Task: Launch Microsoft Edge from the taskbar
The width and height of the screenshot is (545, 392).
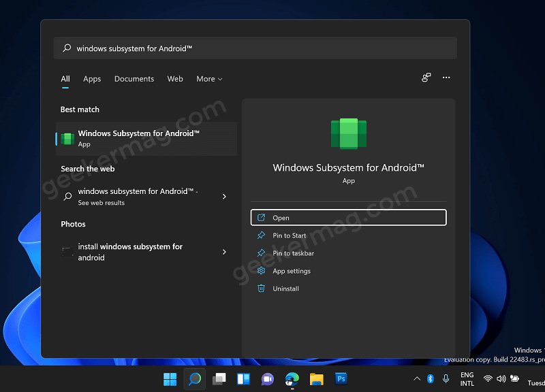Action: pos(292,379)
